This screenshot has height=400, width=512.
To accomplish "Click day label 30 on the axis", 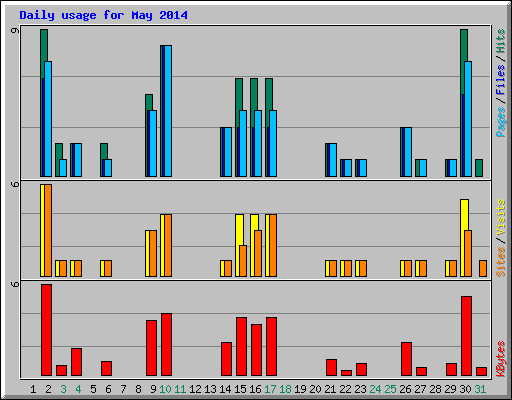I will tap(465, 389).
